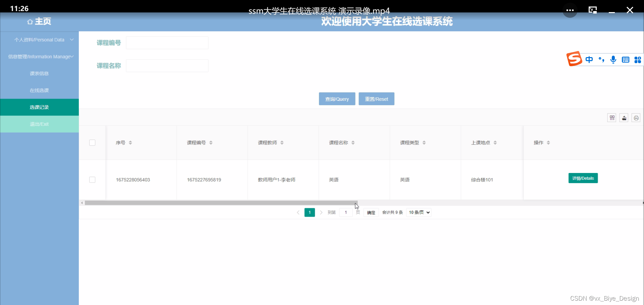Viewport: 644px width, 305px height.
Task: Open 在线选课 menu item
Action: pyautogui.click(x=40, y=90)
